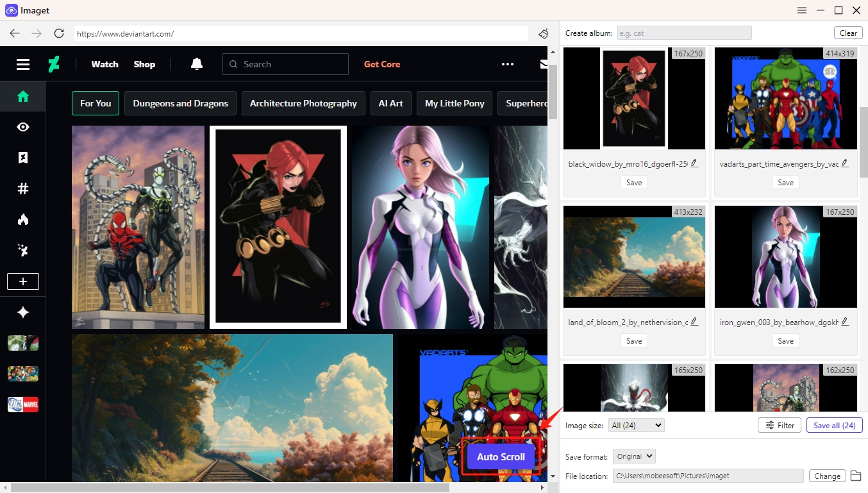Select the AI Art tab
868x493 pixels.
(391, 103)
